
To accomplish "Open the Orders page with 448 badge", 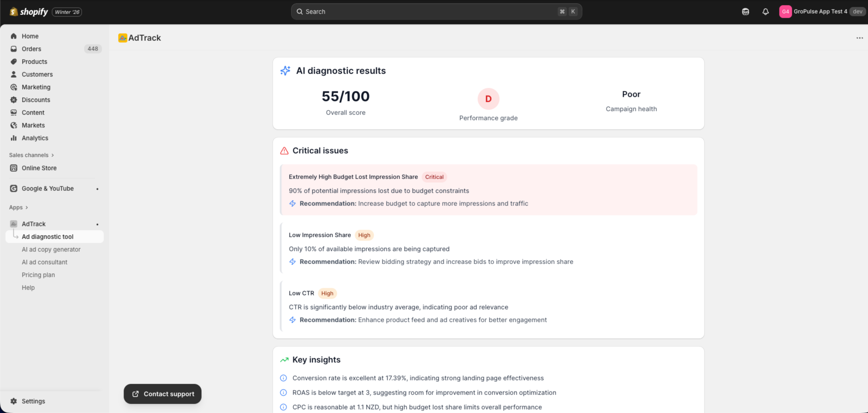I will [x=32, y=49].
